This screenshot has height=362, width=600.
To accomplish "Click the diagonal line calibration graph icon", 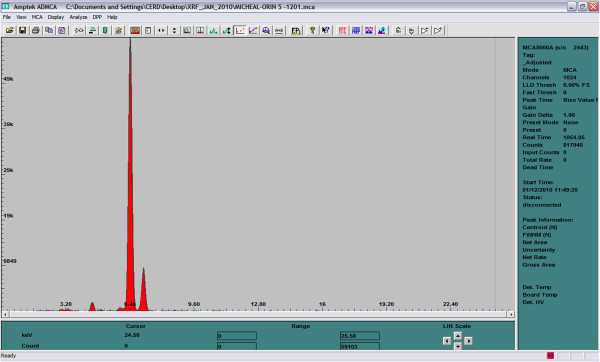I will click(x=253, y=30).
